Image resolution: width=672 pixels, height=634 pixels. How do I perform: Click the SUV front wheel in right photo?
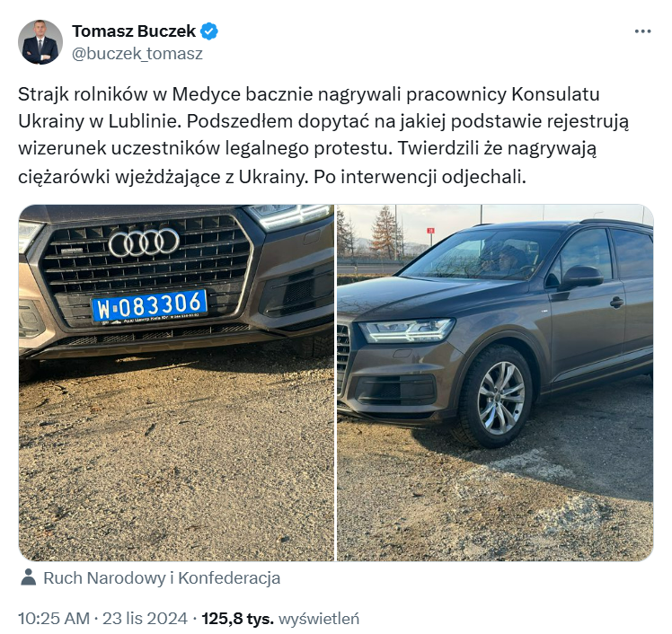(x=497, y=398)
